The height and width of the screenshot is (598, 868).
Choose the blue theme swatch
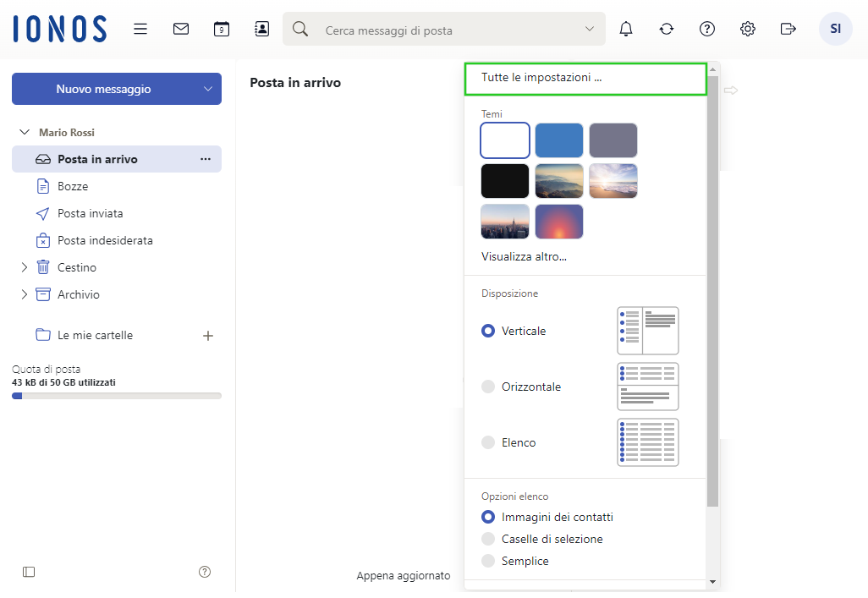click(x=559, y=140)
